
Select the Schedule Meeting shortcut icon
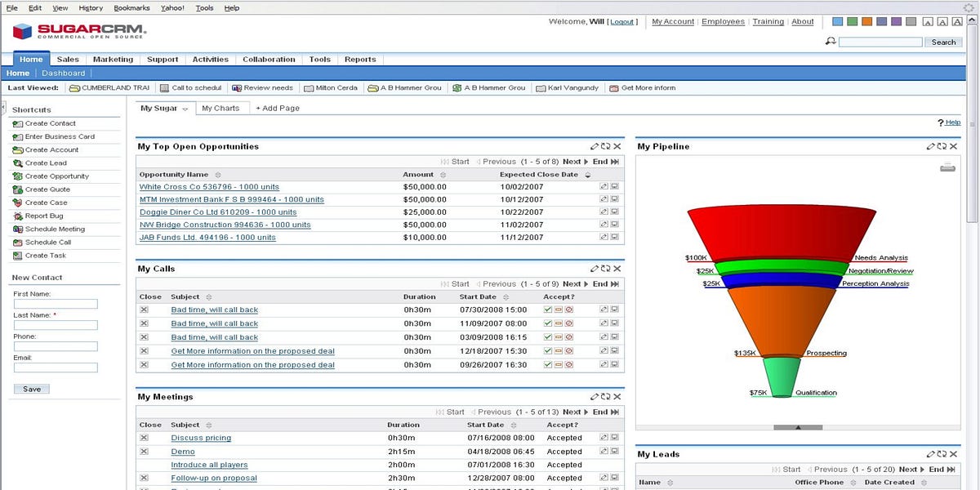pos(18,229)
